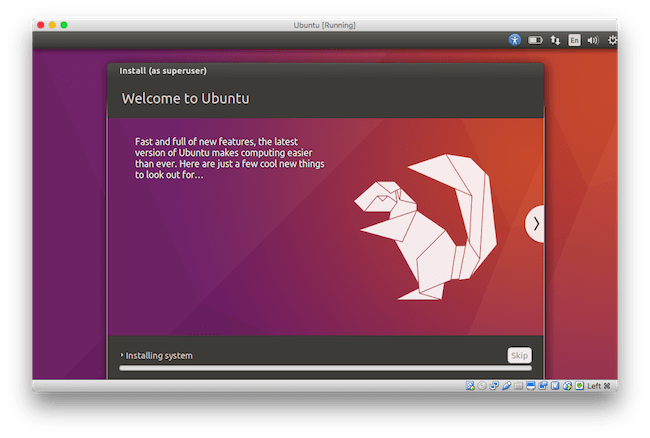Click the blue rectangular mouse status icon

click(555, 386)
